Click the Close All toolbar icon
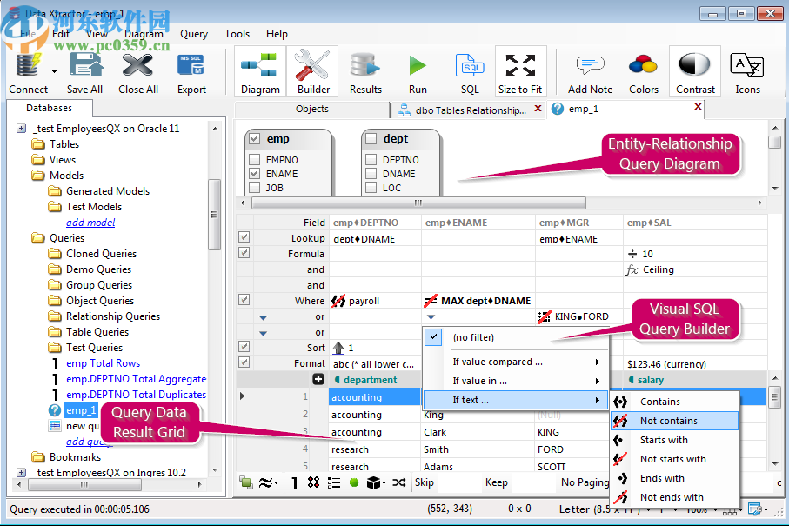The image size is (789, 532). pos(137,65)
